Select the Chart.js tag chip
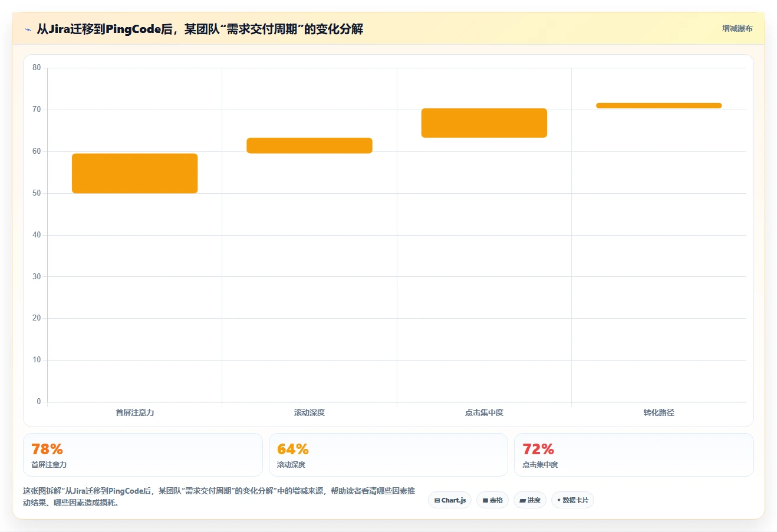777x532 pixels. (x=450, y=500)
